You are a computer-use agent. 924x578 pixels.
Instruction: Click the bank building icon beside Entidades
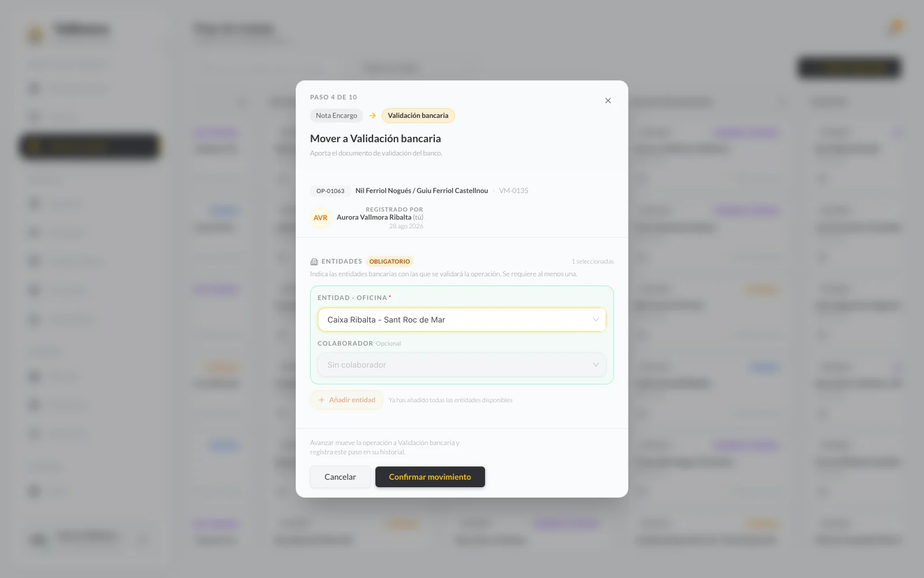(314, 262)
